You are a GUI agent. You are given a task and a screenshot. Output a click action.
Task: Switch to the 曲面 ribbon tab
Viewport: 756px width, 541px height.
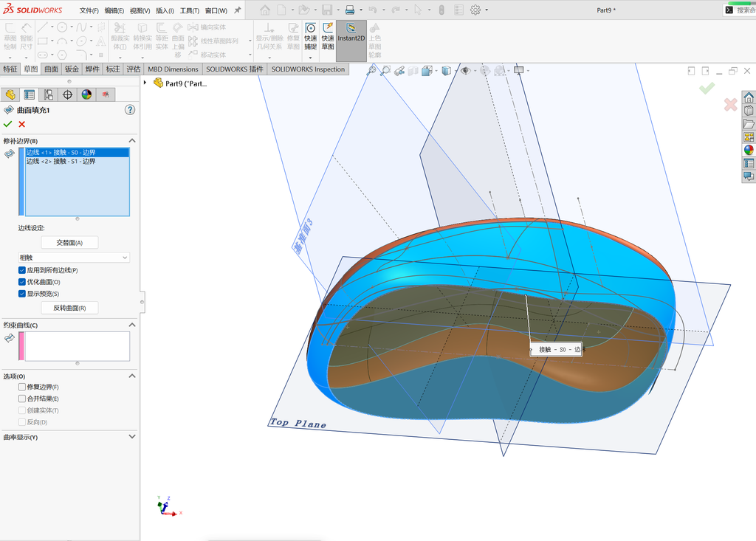pos(52,69)
